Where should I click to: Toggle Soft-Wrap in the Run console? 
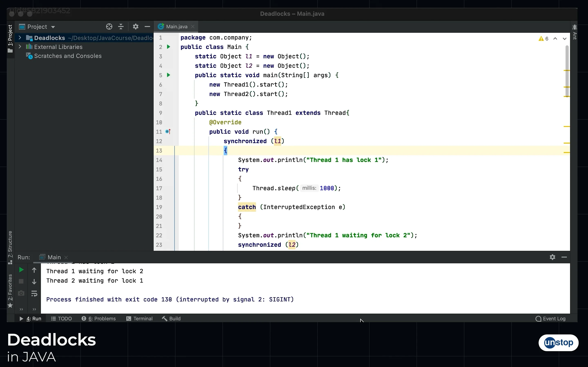pos(34,293)
